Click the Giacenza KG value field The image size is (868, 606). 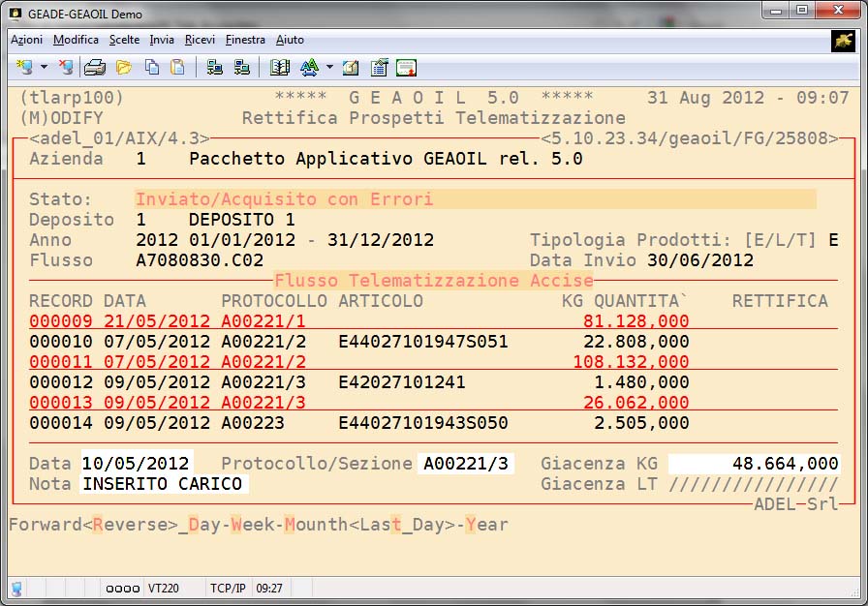[x=754, y=464]
